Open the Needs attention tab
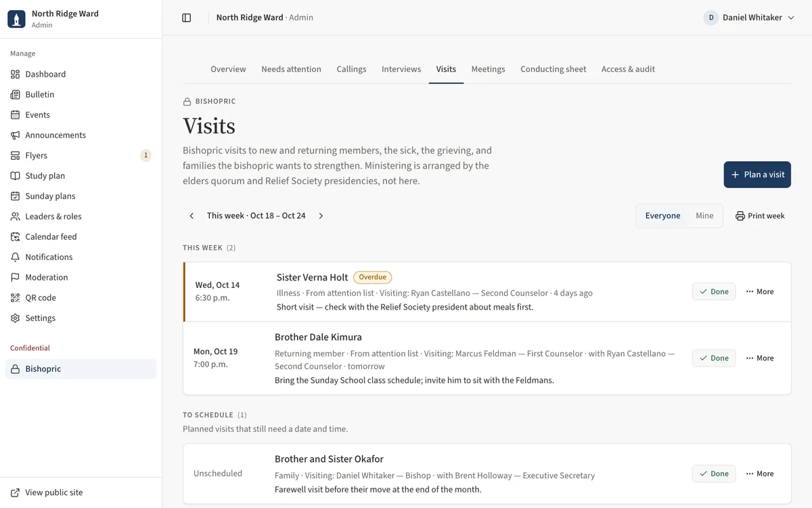812x508 pixels. click(x=291, y=69)
